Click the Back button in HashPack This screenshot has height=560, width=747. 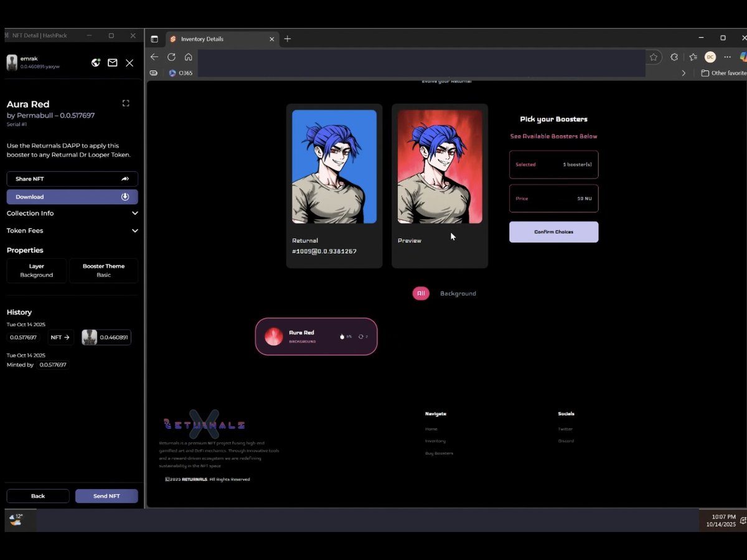tap(38, 496)
